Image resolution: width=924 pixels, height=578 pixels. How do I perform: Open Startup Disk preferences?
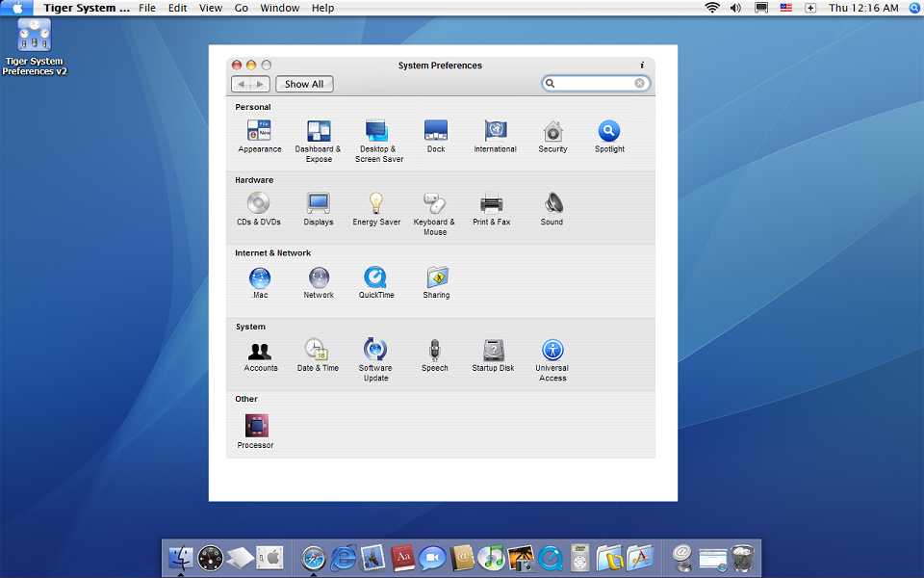click(x=493, y=355)
